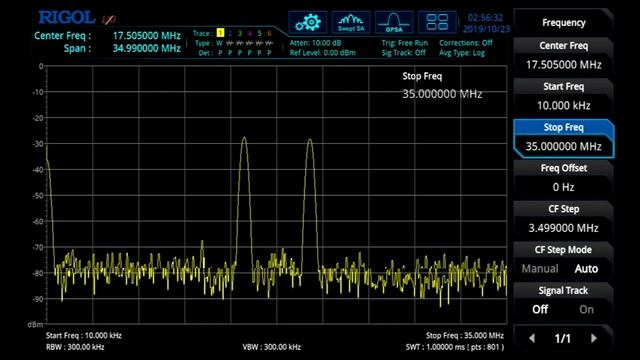Select Trace 4 indicator
The height and width of the screenshot is (360, 640).
click(x=249, y=33)
